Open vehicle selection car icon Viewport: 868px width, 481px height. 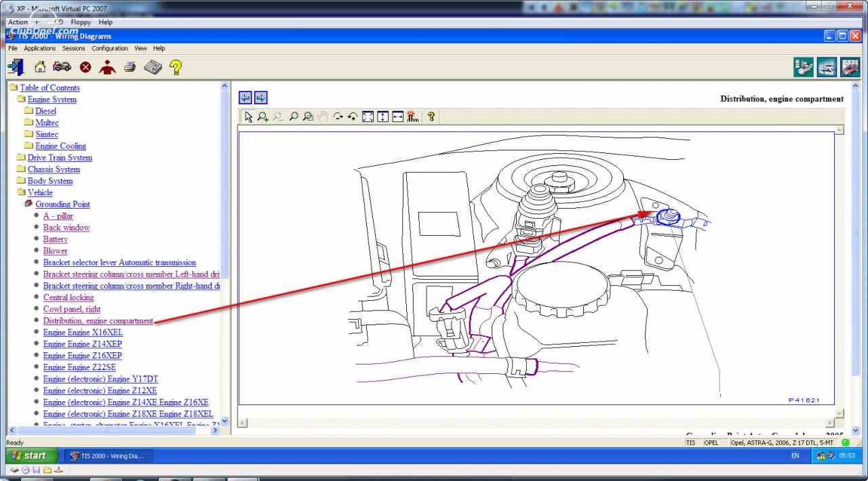(62, 66)
